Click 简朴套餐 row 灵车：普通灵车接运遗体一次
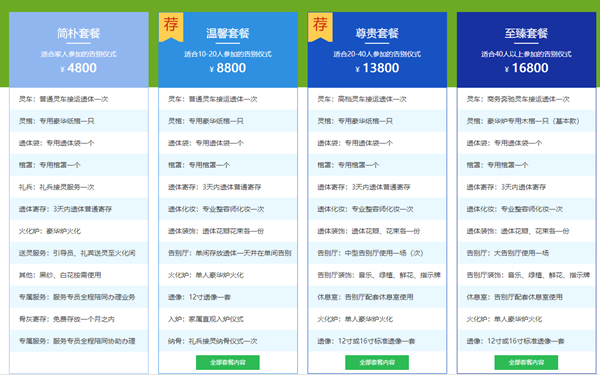Viewport: 600px width, 375px height. click(79, 99)
